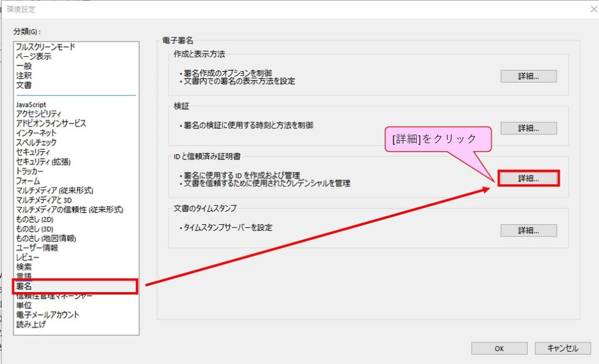Choose ページ表示 in category list
This screenshot has width=599, height=364.
[x=33, y=56]
